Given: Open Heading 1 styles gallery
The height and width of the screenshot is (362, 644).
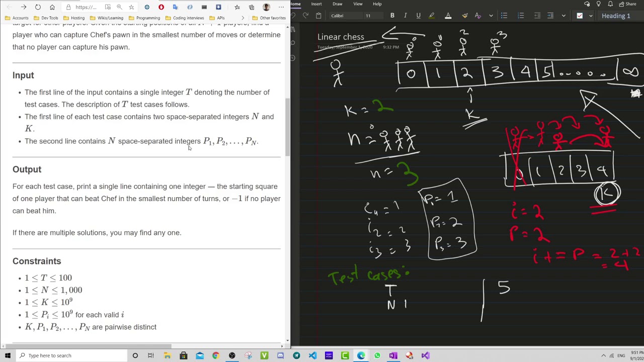Looking at the screenshot, I should (x=620, y=16).
